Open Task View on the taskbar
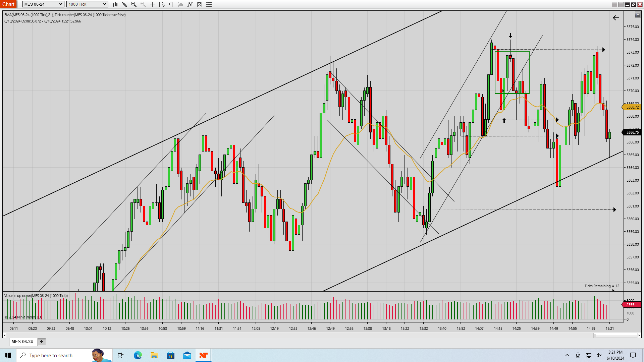This screenshot has height=362, width=644. pos(121,355)
